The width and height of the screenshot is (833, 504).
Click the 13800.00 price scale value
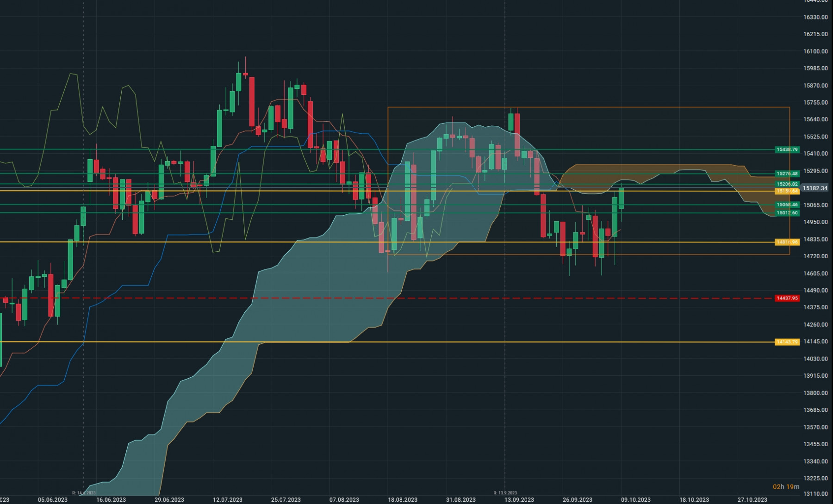tap(815, 393)
